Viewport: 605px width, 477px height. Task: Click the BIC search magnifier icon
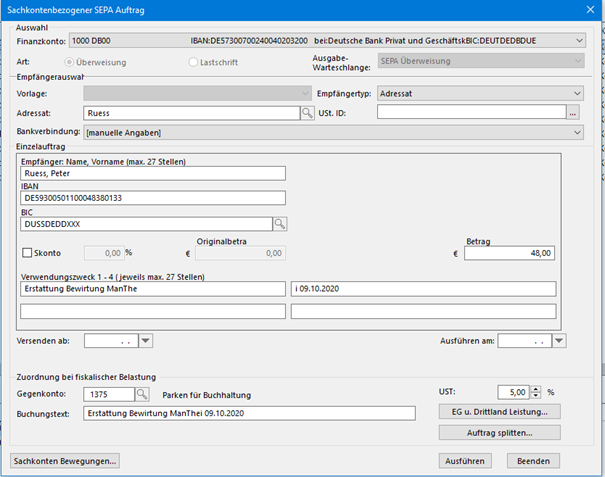point(281,223)
